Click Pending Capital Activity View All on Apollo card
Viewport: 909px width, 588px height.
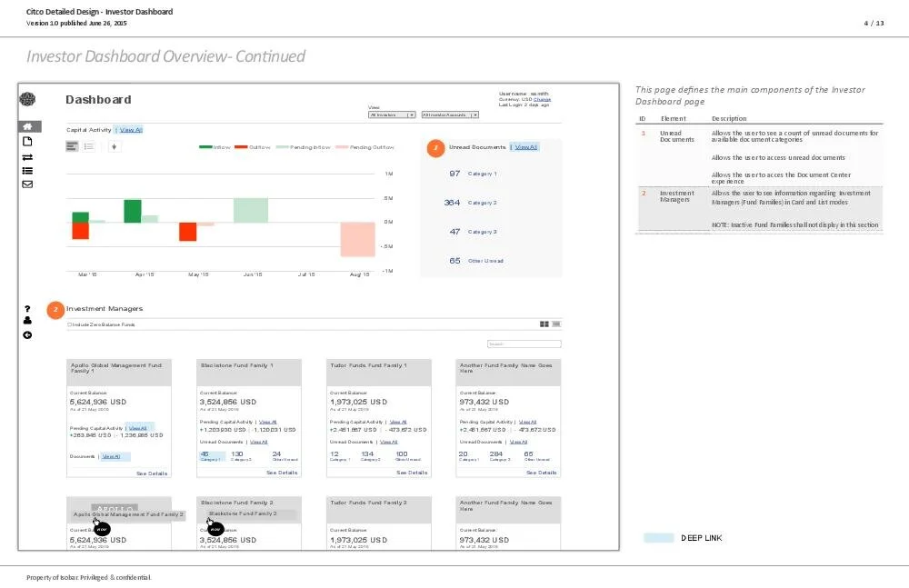pyautogui.click(x=138, y=428)
